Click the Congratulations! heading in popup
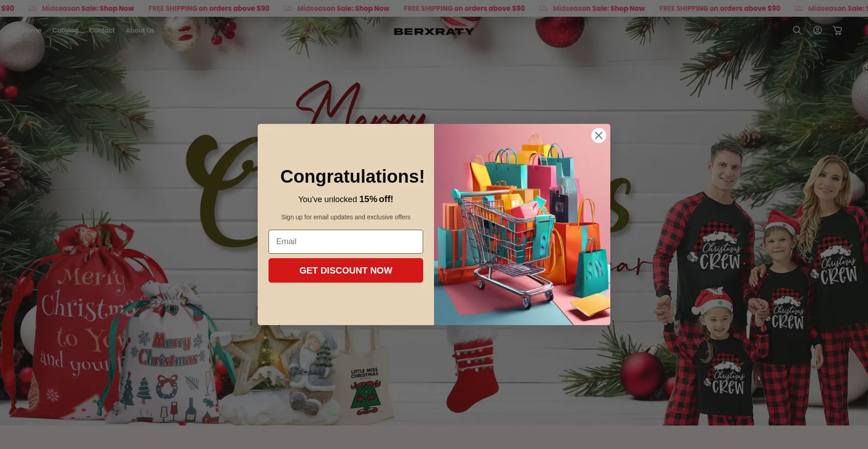The image size is (868, 449). (353, 176)
